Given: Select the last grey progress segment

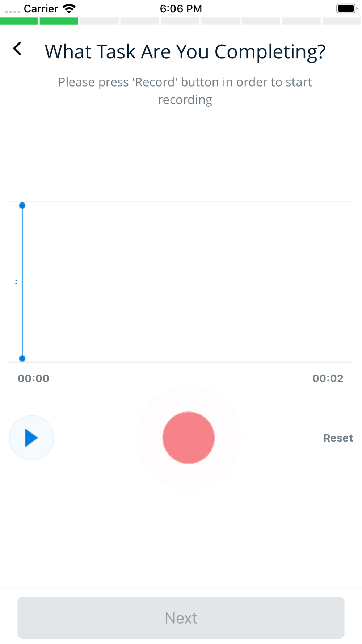Looking at the screenshot, I should point(341,21).
